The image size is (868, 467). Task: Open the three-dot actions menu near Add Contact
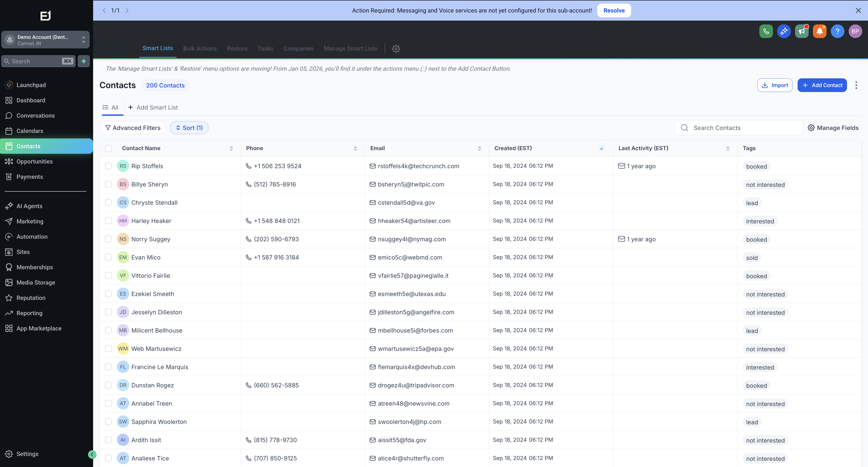(856, 85)
